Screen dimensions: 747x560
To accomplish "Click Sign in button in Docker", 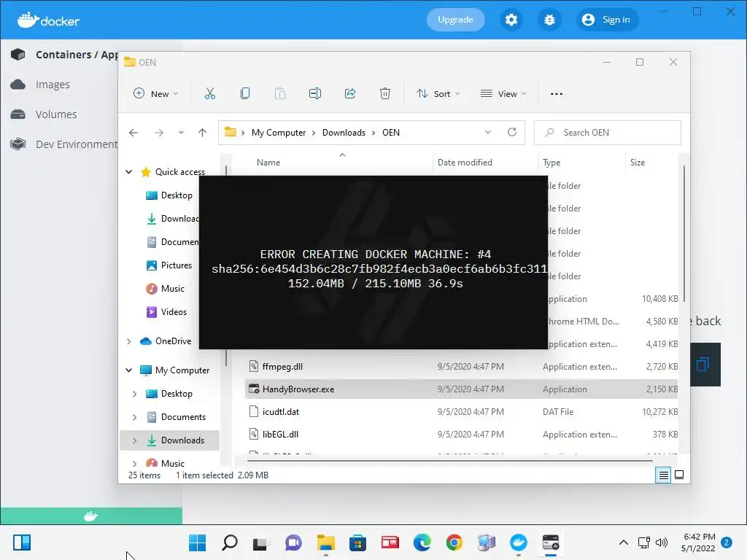I will coord(607,20).
